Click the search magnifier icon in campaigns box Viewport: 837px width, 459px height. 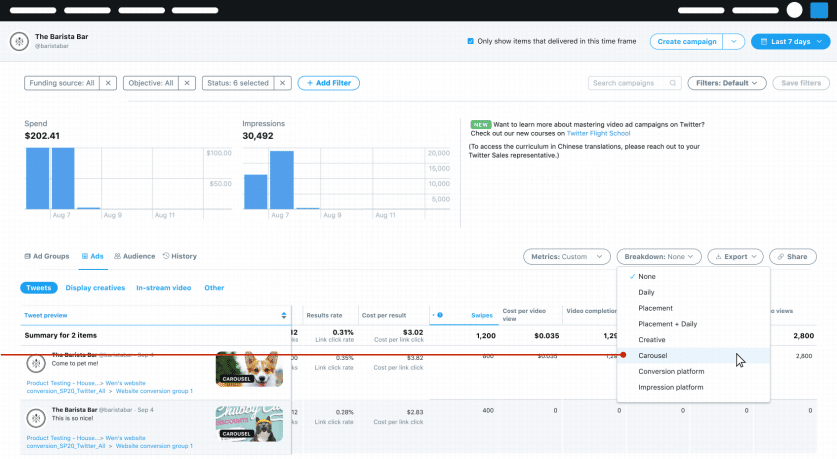pos(673,83)
